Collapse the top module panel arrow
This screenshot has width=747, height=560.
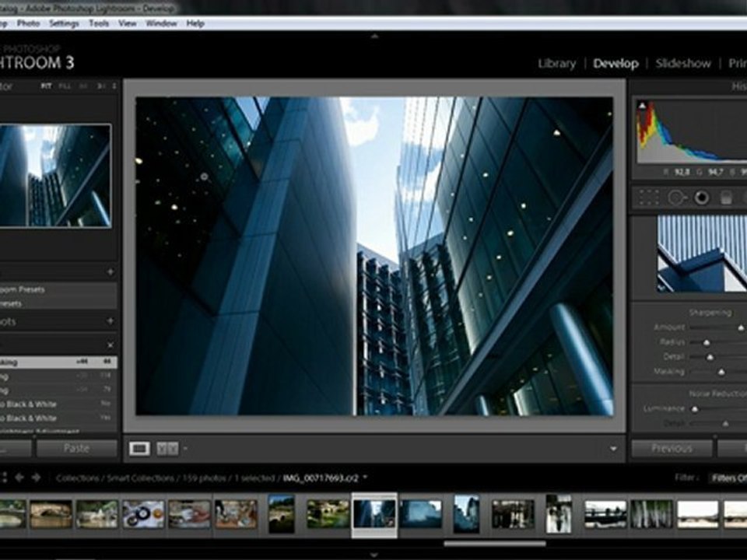tap(374, 37)
